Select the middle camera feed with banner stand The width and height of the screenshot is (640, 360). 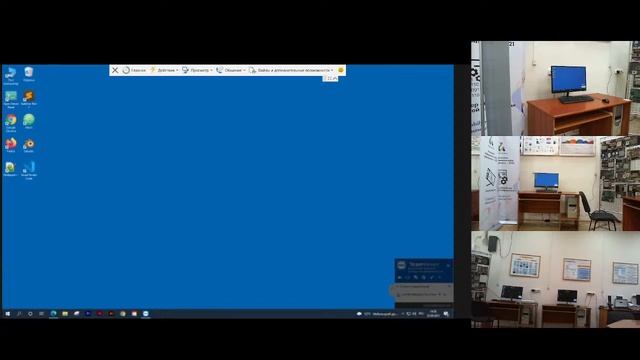(x=556, y=183)
